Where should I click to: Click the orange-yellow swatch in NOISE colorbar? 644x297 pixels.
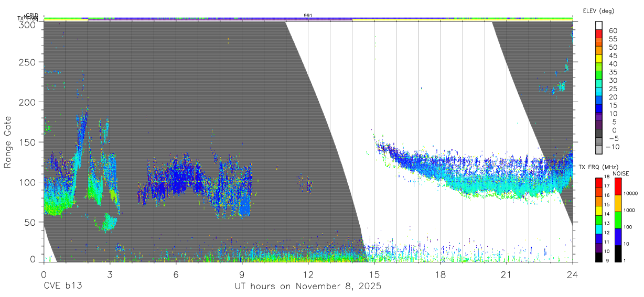[x=618, y=203]
